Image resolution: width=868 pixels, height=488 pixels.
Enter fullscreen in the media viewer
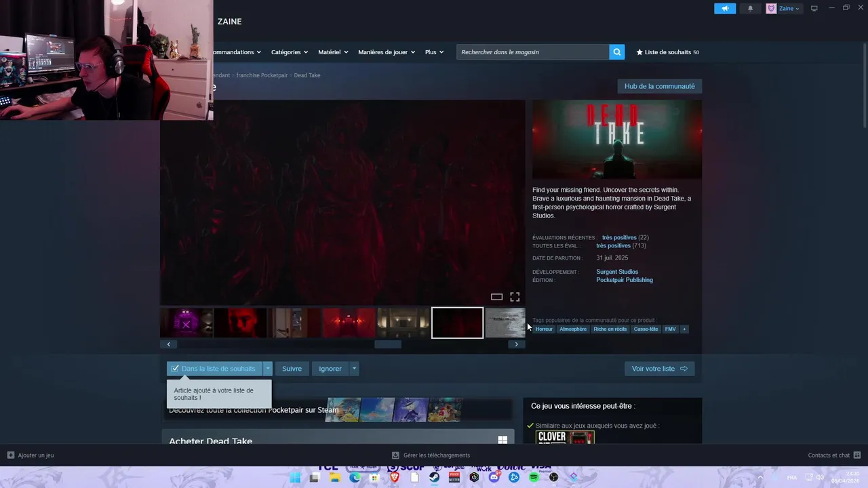point(515,297)
